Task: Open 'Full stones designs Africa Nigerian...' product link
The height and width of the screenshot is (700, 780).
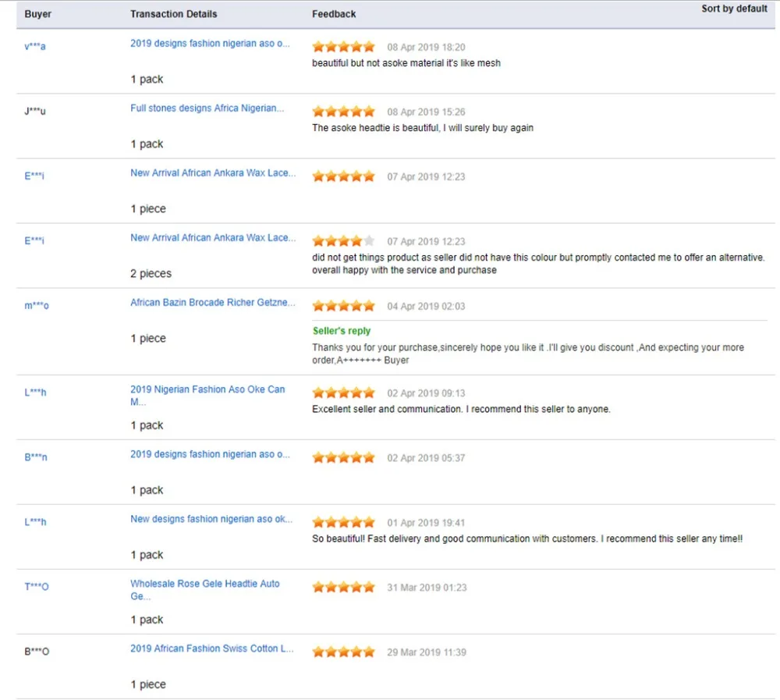Action: 207,108
